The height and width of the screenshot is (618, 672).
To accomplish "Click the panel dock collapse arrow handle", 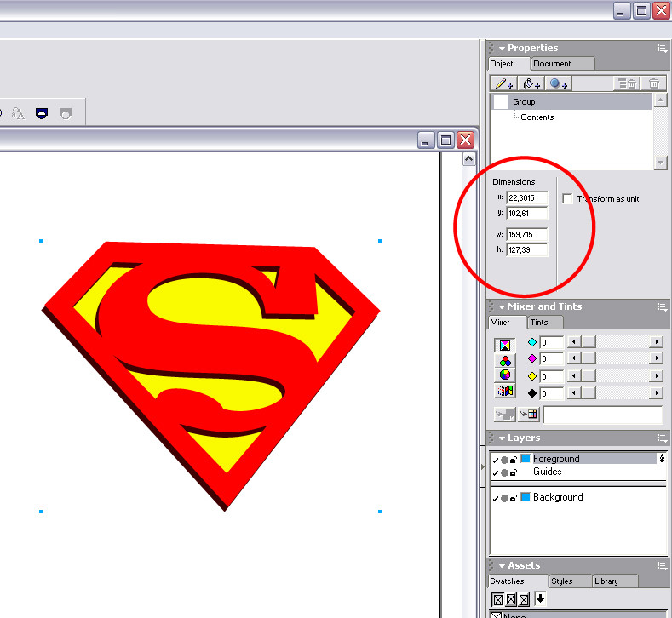I will pos(482,466).
